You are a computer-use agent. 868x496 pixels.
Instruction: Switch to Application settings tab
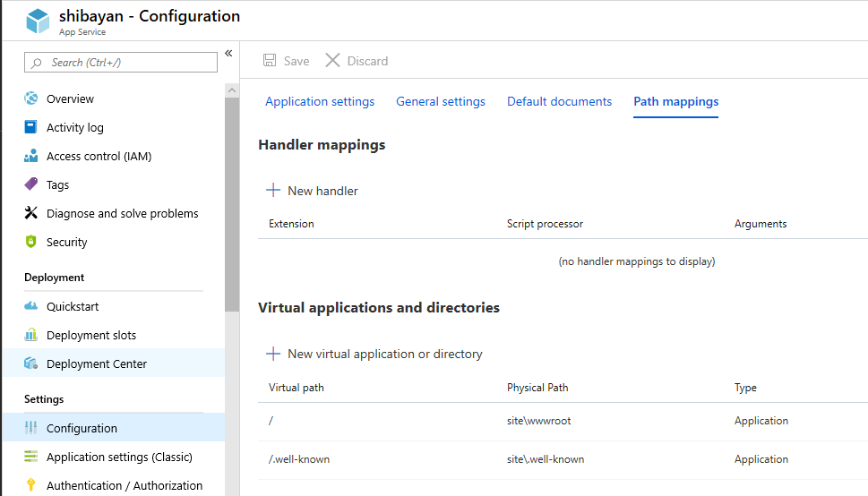pos(320,101)
